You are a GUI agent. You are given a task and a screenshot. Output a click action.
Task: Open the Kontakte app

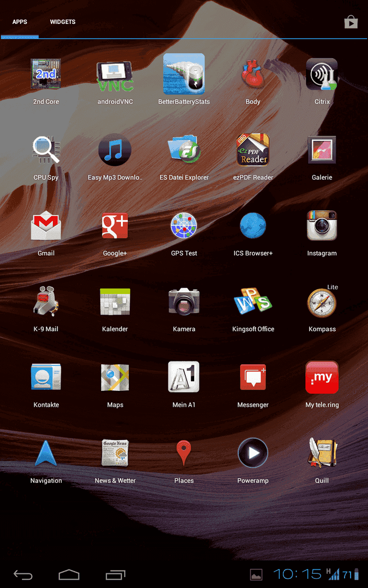[46, 377]
